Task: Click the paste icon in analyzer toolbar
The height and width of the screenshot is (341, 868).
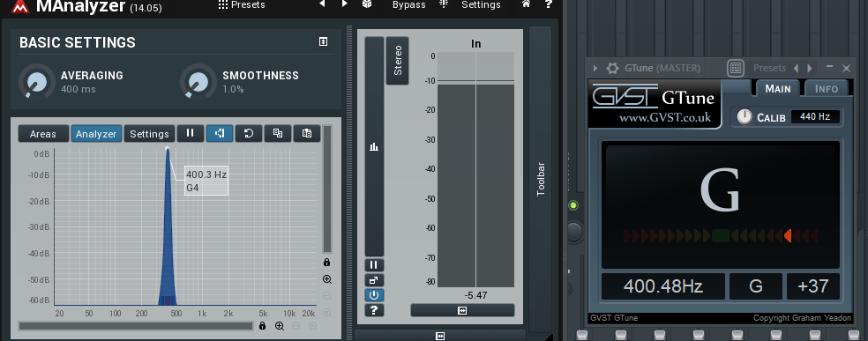Action: tap(307, 133)
